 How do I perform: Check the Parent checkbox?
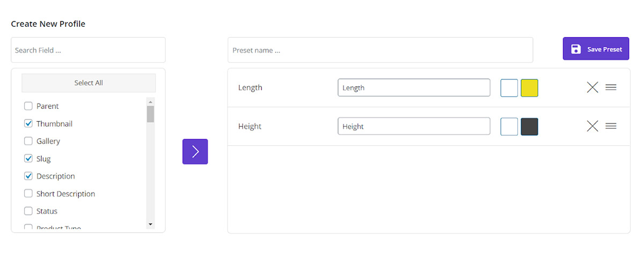28,106
